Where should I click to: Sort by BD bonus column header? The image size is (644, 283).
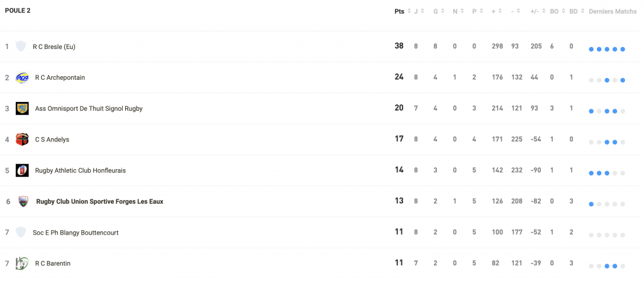(x=577, y=11)
